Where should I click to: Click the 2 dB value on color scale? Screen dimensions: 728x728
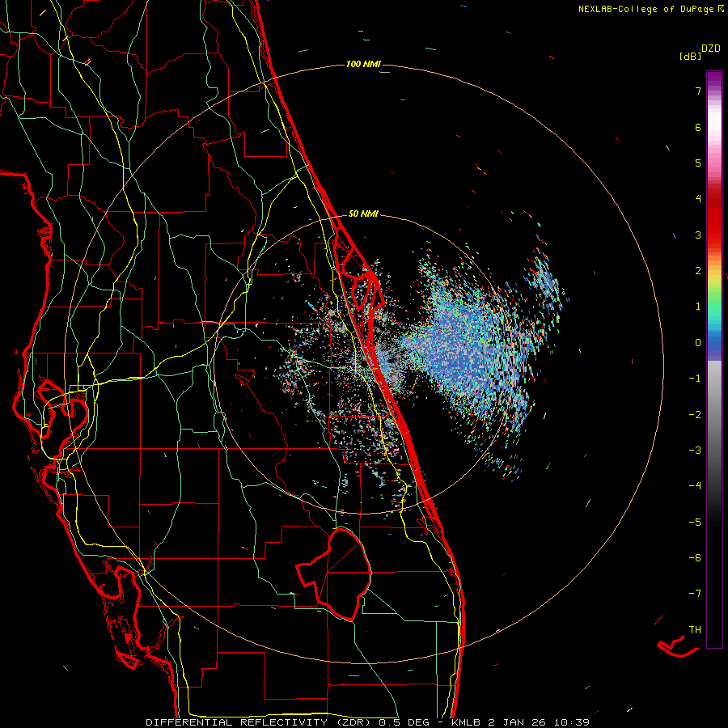(698, 271)
